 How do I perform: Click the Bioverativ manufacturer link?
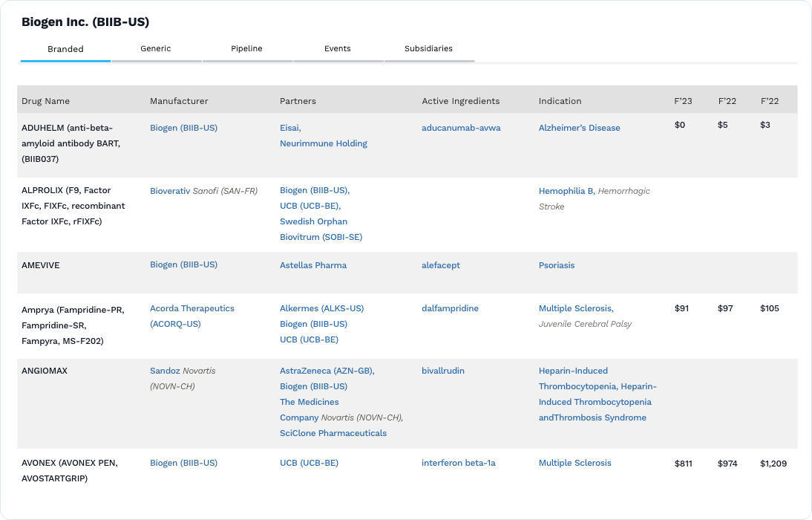(x=170, y=191)
